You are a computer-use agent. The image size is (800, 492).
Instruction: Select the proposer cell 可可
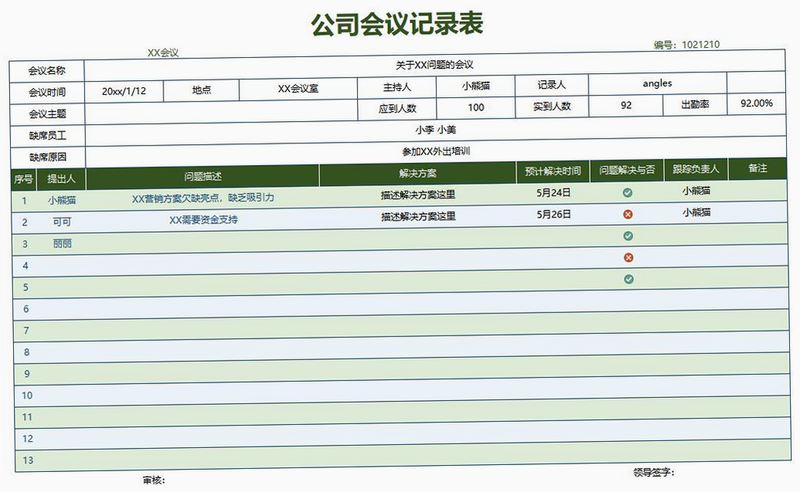pyautogui.click(x=62, y=222)
